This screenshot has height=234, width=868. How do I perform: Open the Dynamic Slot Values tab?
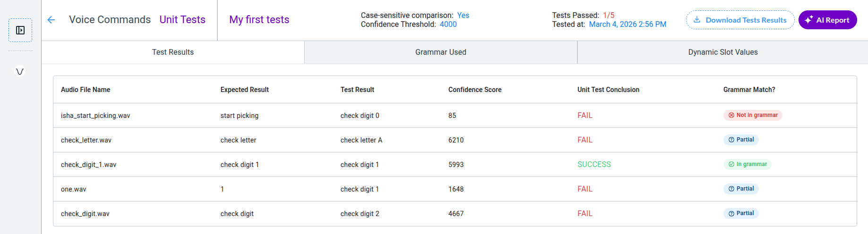tap(722, 52)
